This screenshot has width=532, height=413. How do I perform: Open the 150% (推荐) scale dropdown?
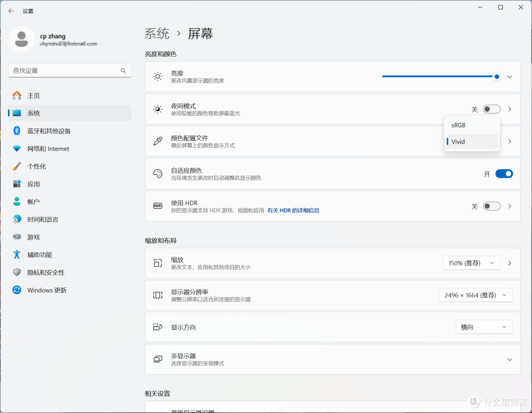471,263
